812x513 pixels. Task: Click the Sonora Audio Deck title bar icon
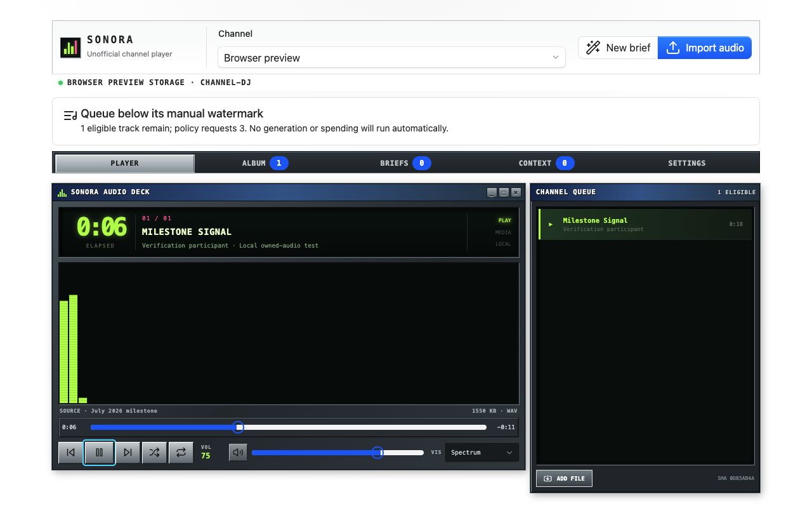click(x=62, y=192)
